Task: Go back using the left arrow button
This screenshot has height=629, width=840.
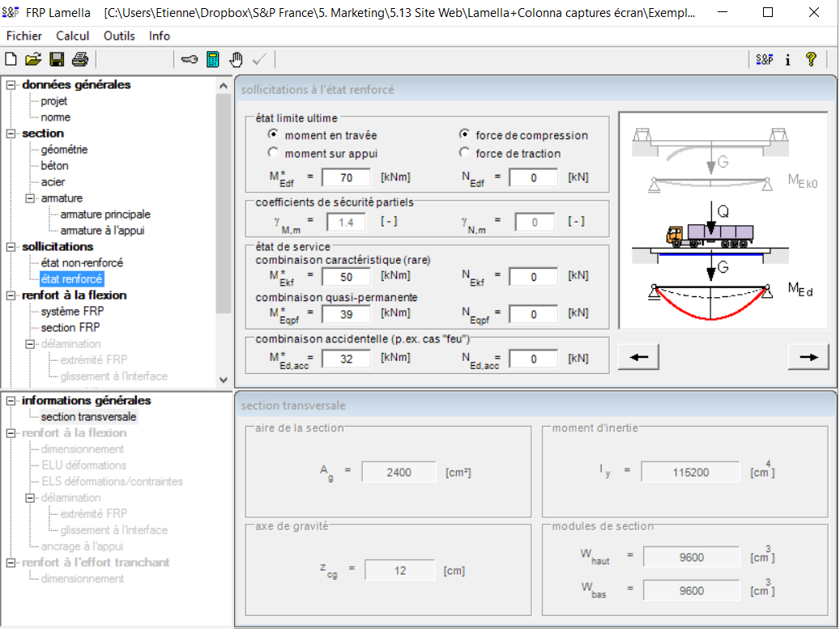Action: click(638, 357)
